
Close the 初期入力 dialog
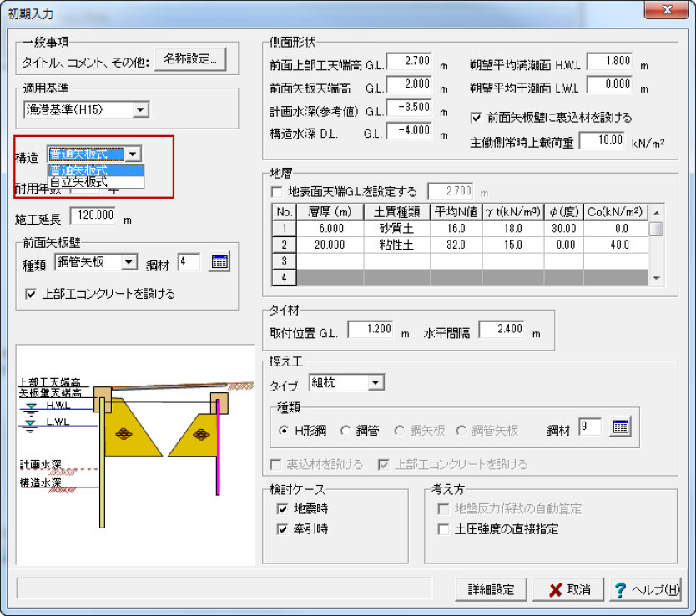(x=667, y=10)
